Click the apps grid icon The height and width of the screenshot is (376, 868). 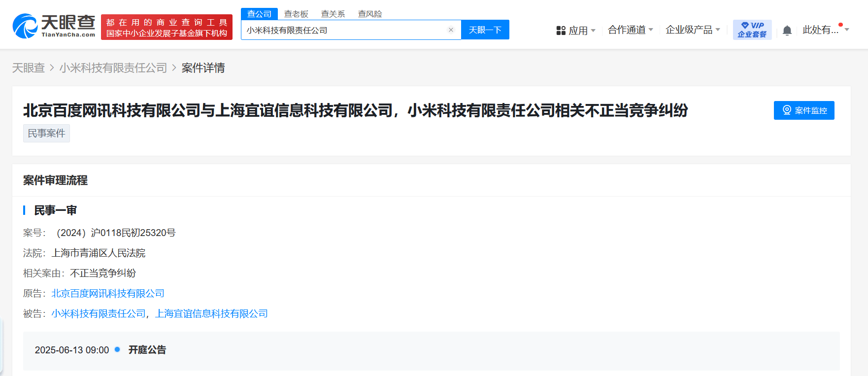click(x=561, y=31)
